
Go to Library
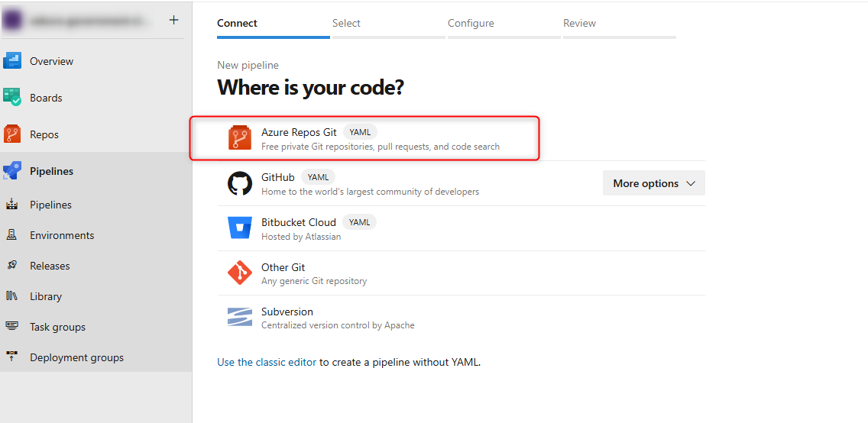(96, 295)
